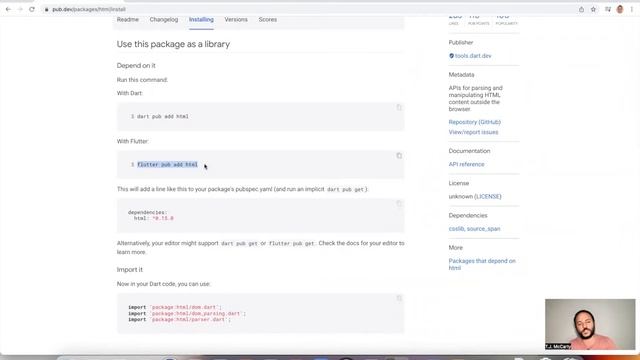Image resolution: width=640 pixels, height=360 pixels.
Task: Click the 'Metadata' sidebar heading
Action: (461, 75)
